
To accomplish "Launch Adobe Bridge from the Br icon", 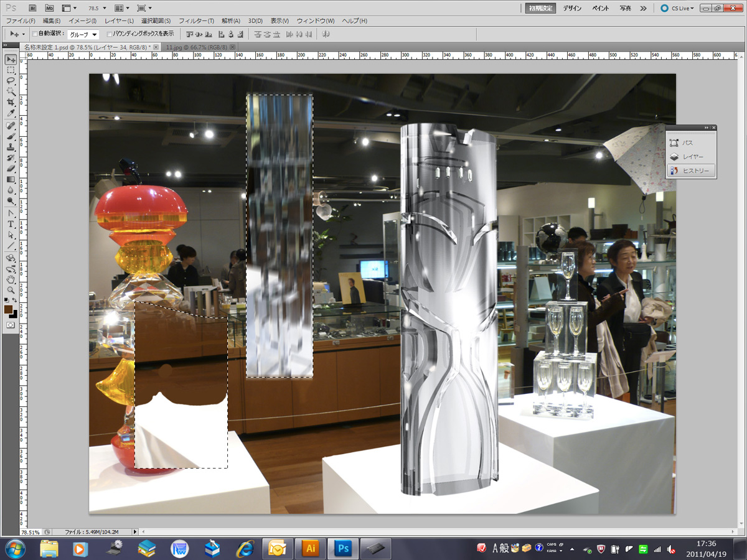I will coord(33,8).
